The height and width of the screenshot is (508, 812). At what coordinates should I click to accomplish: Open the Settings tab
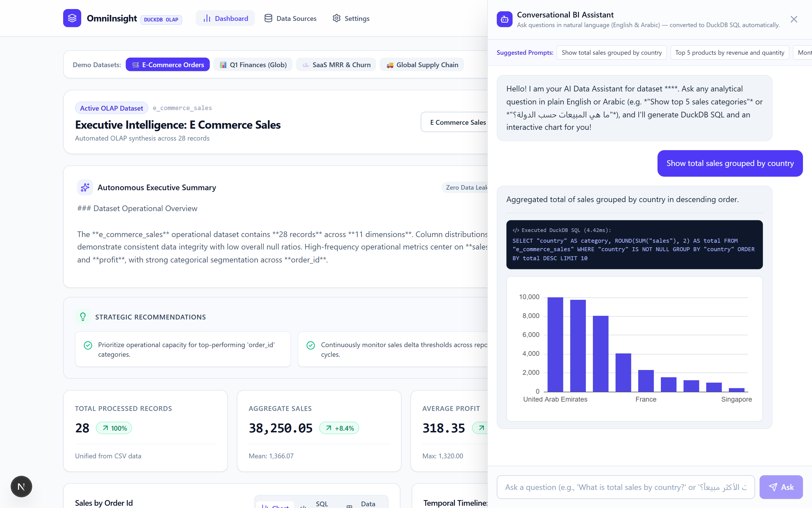(x=351, y=18)
